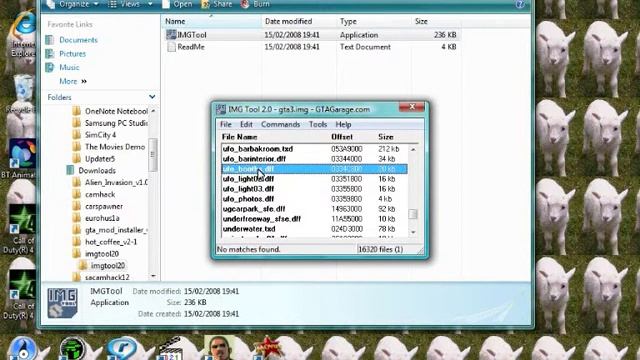Click Explorer help question mark icon

coord(520,4)
